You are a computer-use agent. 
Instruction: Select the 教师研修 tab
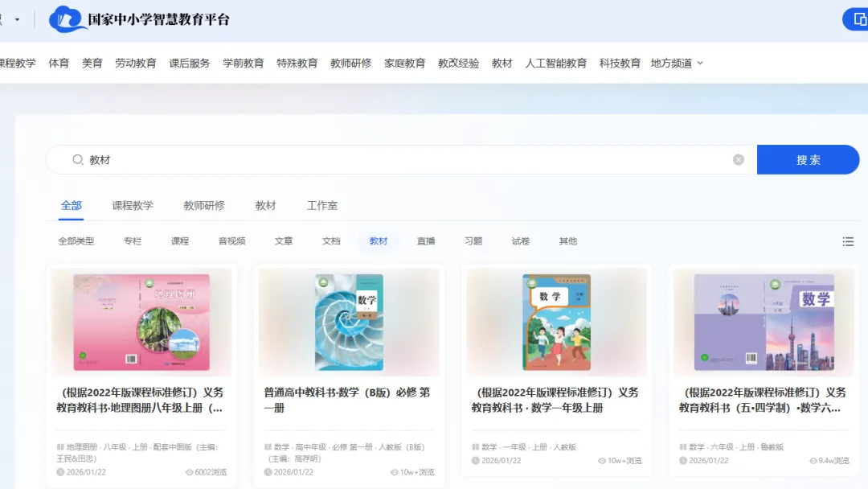tap(204, 205)
